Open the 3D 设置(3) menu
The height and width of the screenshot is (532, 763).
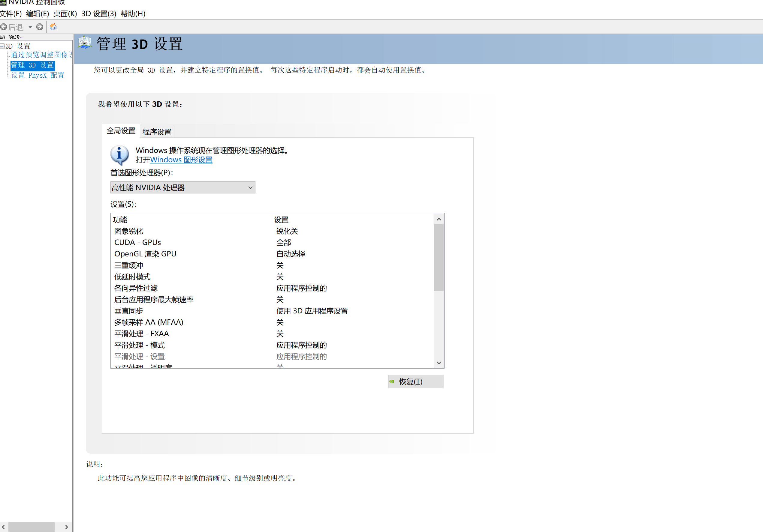pyautogui.click(x=99, y=13)
